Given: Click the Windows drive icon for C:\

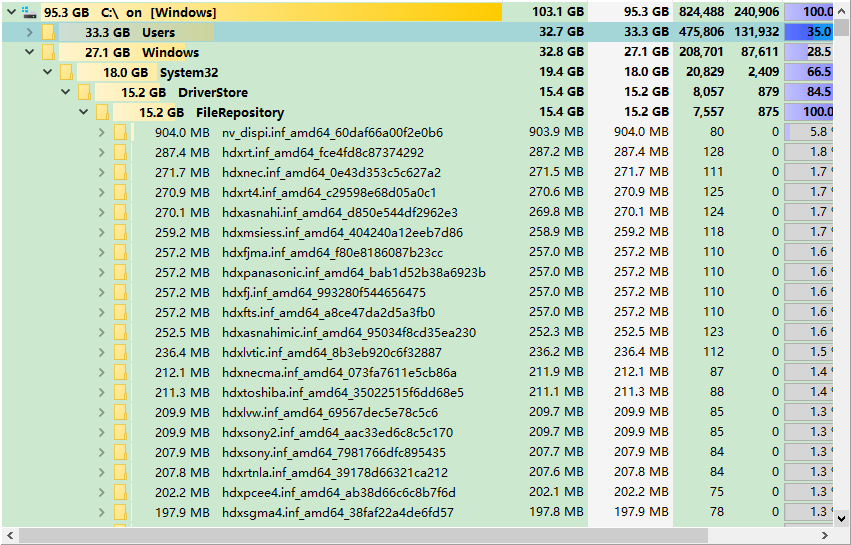Looking at the screenshot, I should tap(27, 12).
